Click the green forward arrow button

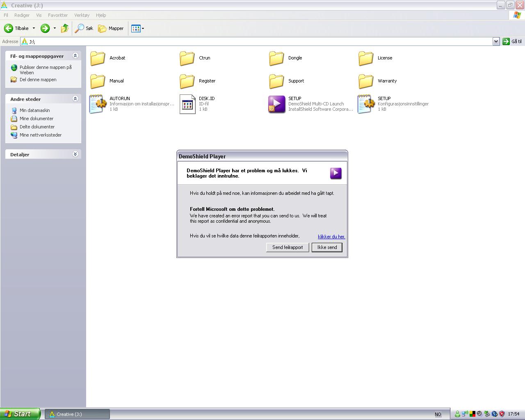pyautogui.click(x=45, y=28)
